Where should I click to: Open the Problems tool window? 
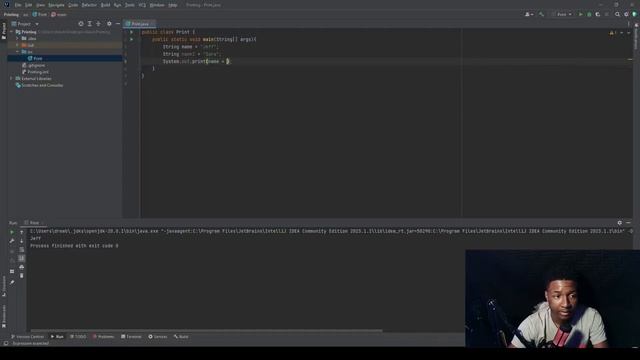(103, 337)
